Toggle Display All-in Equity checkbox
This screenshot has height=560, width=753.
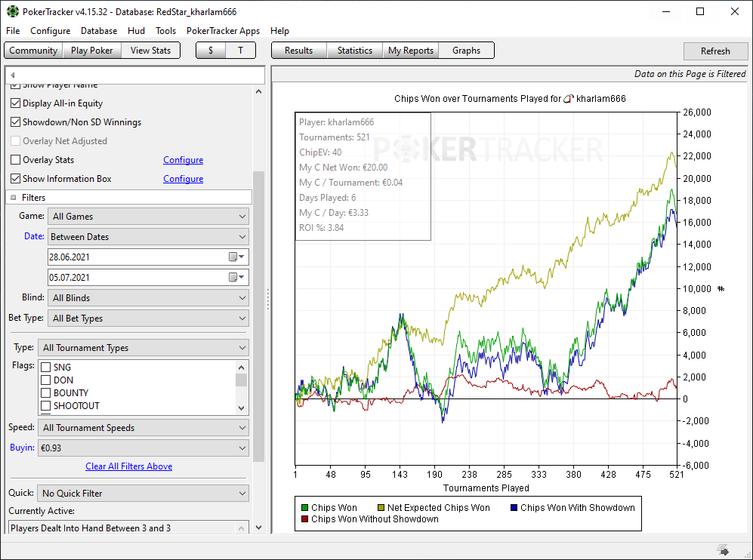15,103
